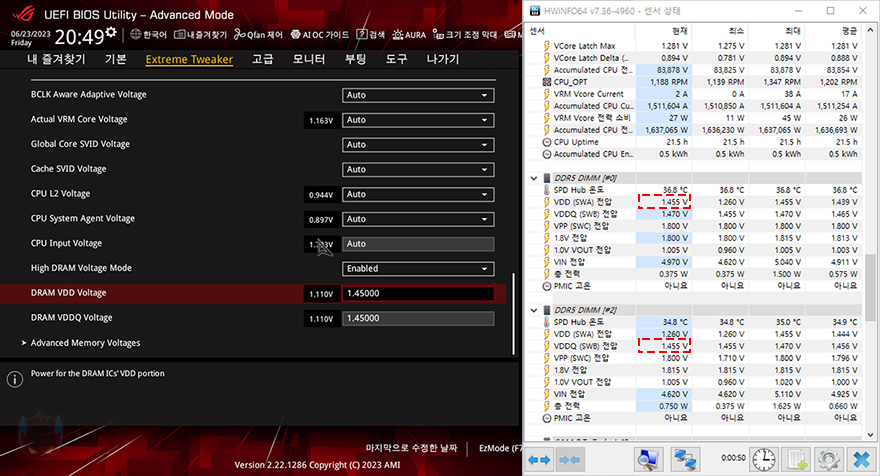Click the BIOS settings list scrollbar
This screenshot has height=476, width=880.
pyautogui.click(x=514, y=314)
